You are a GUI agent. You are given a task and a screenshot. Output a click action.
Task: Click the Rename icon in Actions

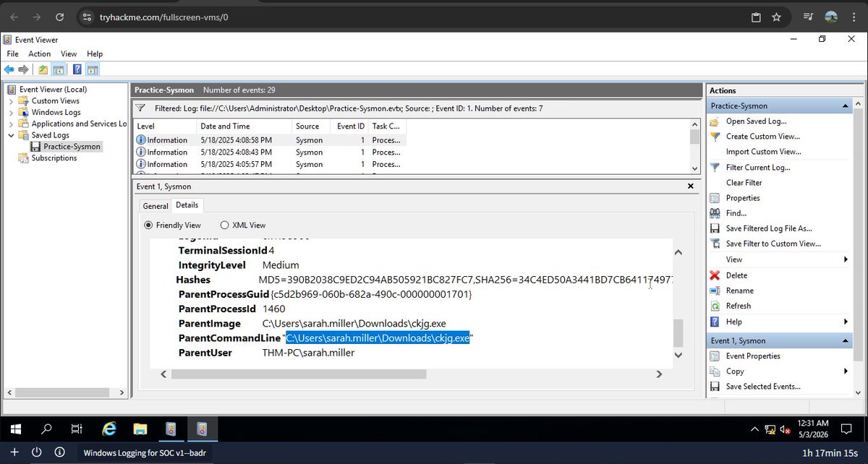[x=715, y=291]
